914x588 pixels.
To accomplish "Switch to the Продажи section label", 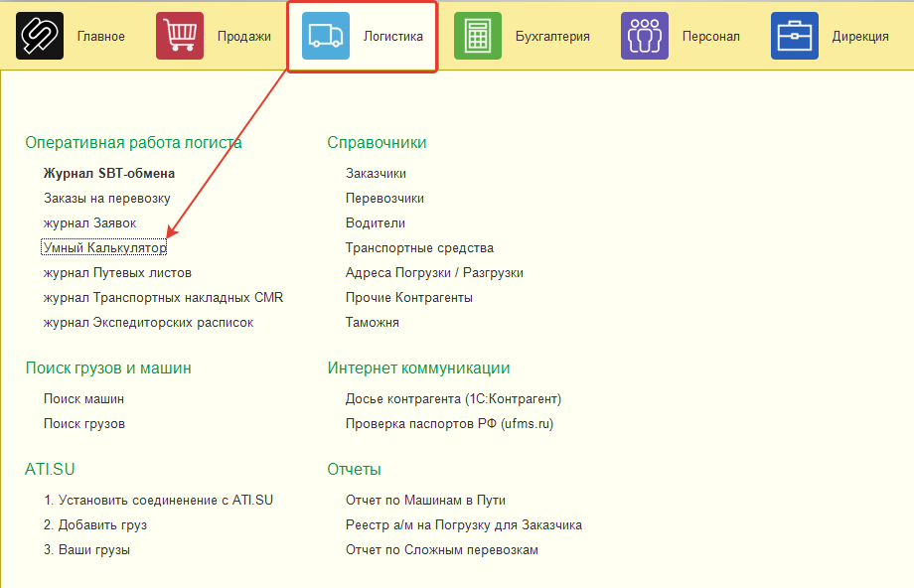I will tap(244, 36).
